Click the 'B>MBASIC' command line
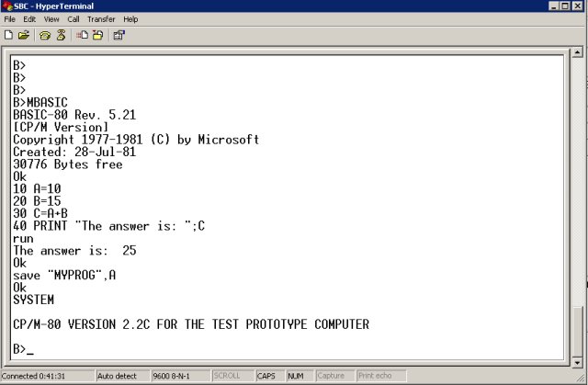Viewport: 588px width, 385px height. (x=40, y=102)
